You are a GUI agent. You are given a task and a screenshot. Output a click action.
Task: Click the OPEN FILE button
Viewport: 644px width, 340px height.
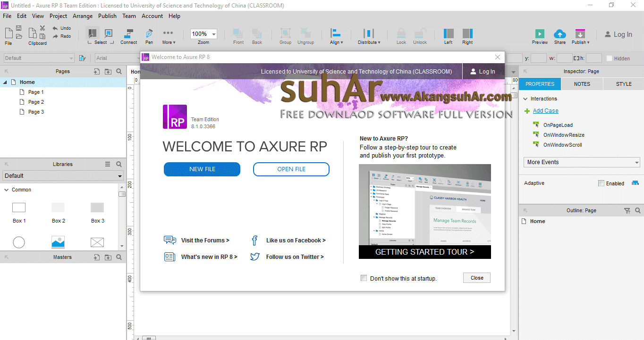pyautogui.click(x=291, y=169)
